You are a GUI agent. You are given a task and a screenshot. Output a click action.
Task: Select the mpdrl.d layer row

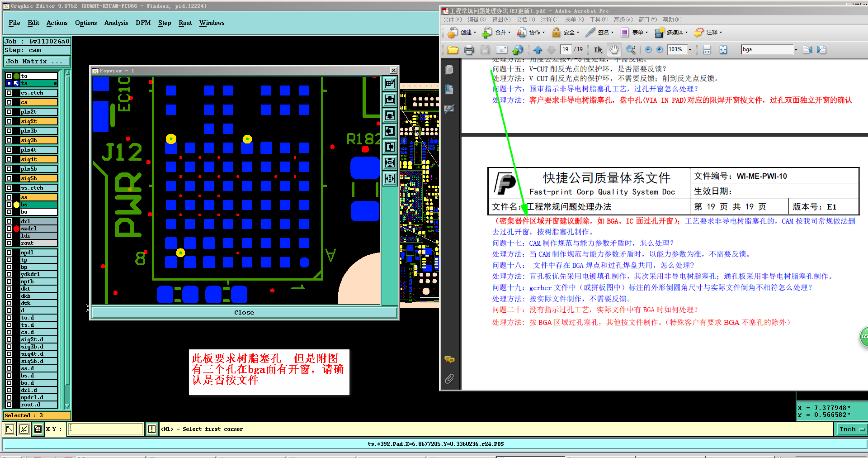(39, 397)
